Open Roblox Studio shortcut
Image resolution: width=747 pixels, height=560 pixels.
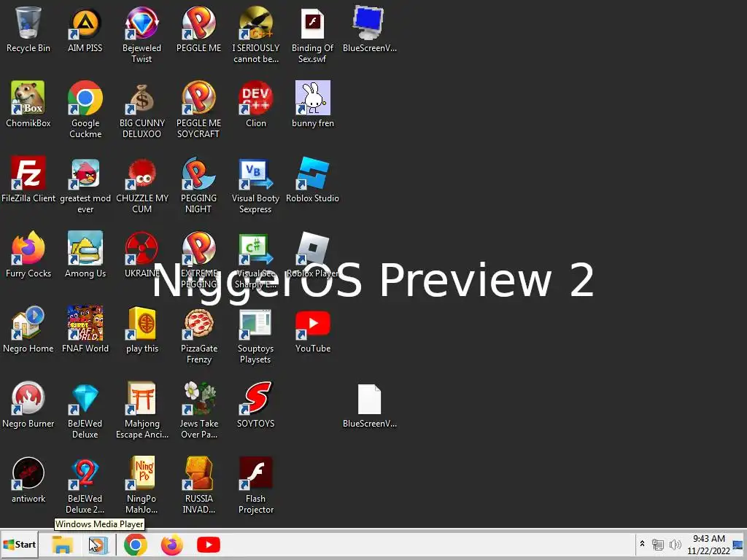coord(312,180)
